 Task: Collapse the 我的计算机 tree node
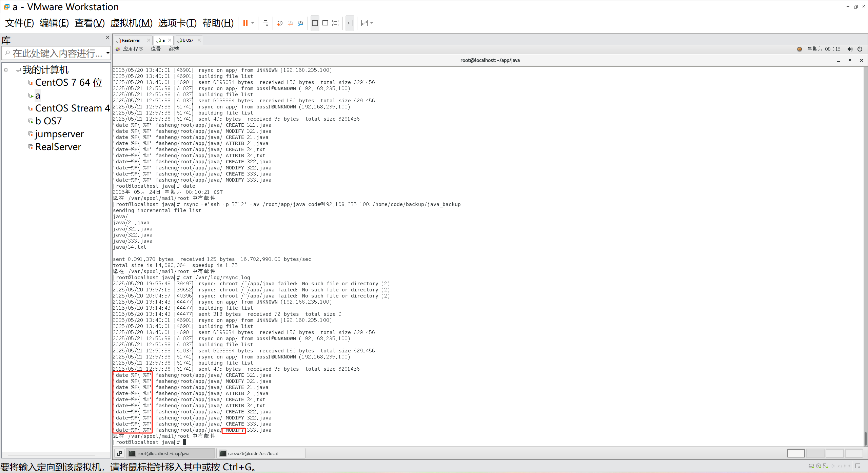[x=6, y=70]
